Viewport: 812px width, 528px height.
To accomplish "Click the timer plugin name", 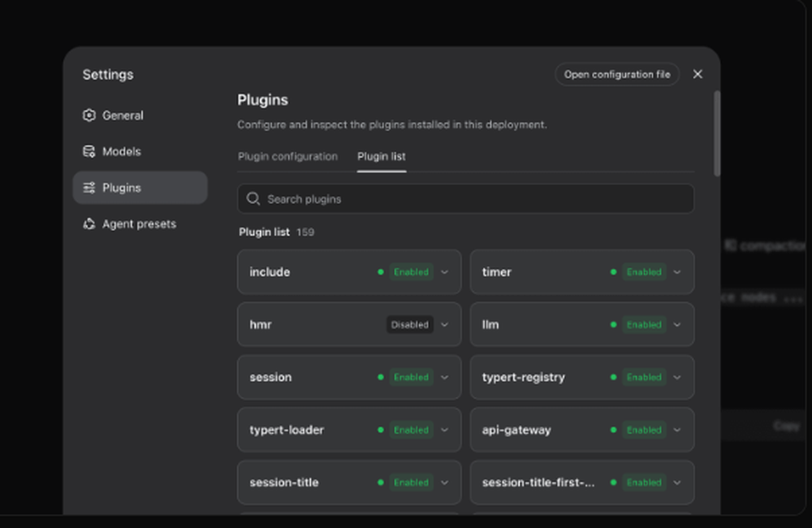I will click(x=497, y=272).
